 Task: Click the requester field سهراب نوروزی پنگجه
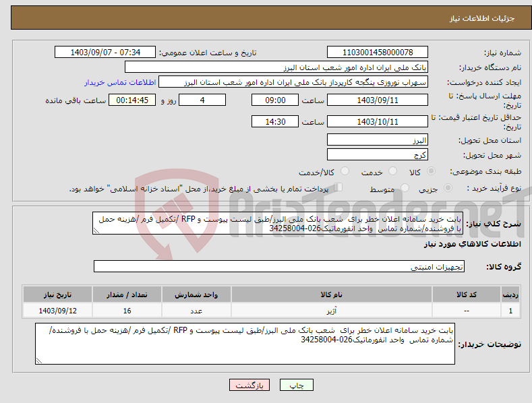coord(293,82)
